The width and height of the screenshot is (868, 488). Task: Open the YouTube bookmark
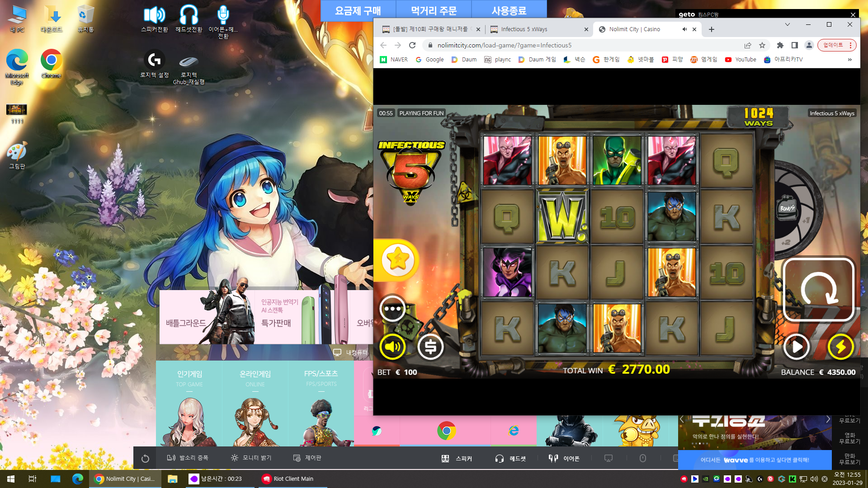[x=741, y=60]
